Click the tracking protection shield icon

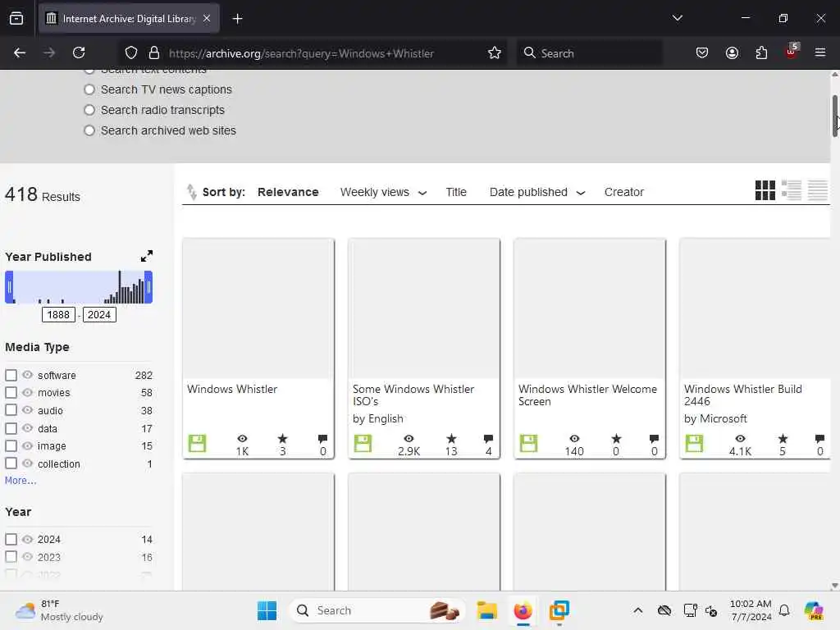click(131, 52)
